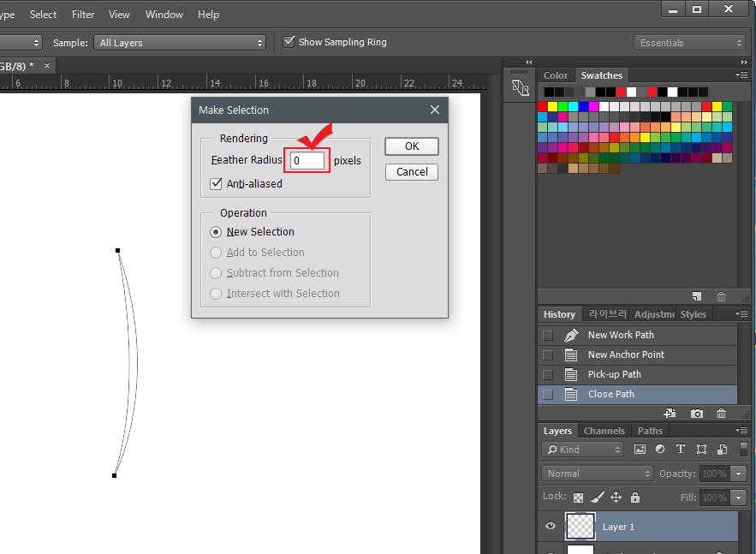
Task: Click document icon beside New Anchor Point
Action: pos(571,354)
